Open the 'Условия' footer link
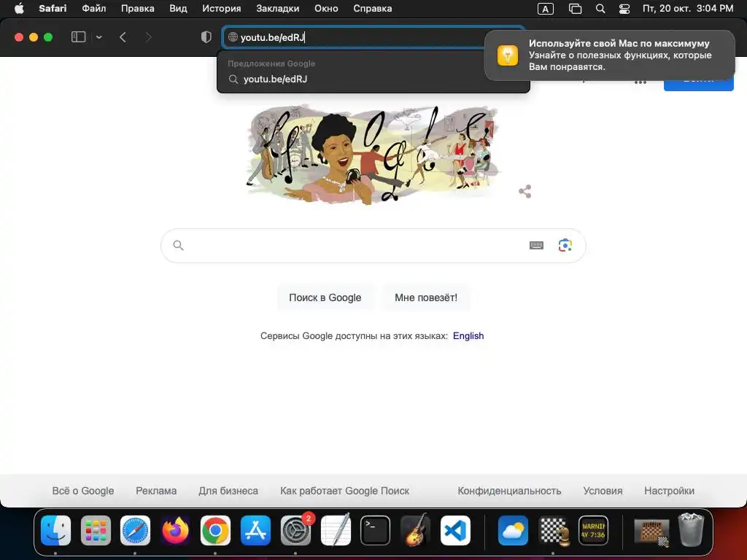747x560 pixels. (603, 491)
